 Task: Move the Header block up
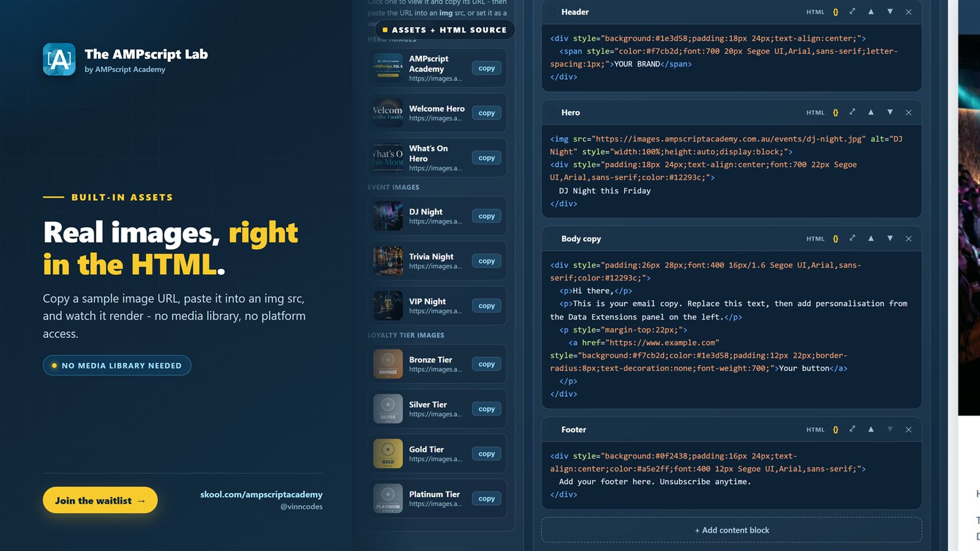point(871,12)
